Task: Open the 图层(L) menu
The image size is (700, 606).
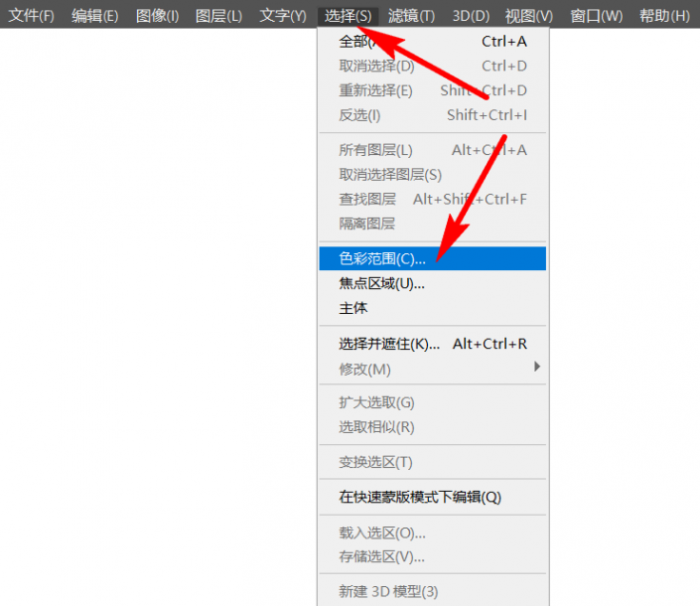Action: [218, 16]
